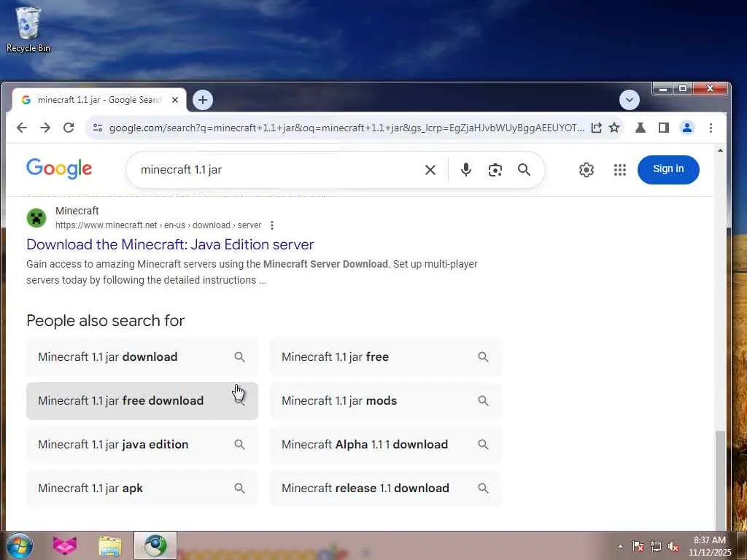Open the taskbar clock showing 8:37 AM
The width and height of the screenshot is (747, 560).
click(710, 546)
